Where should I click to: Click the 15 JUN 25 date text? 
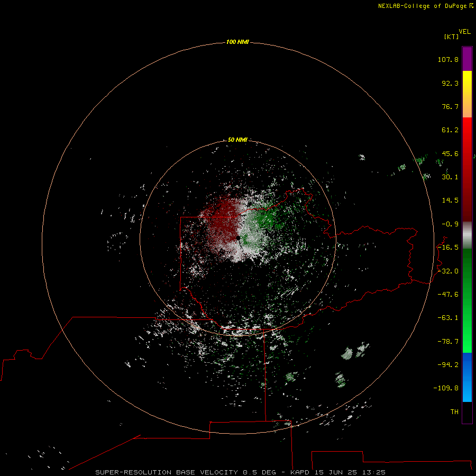(x=336, y=472)
